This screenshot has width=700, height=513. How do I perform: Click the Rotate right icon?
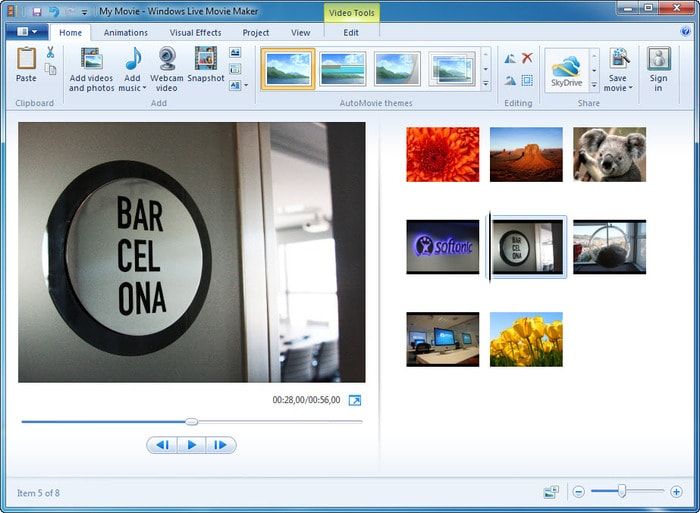pos(510,80)
